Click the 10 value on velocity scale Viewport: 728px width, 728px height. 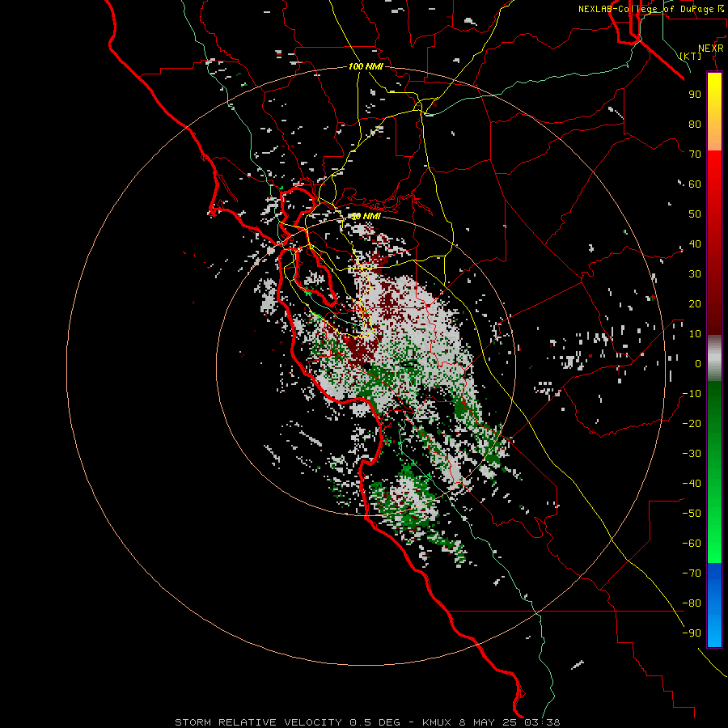[x=695, y=334]
